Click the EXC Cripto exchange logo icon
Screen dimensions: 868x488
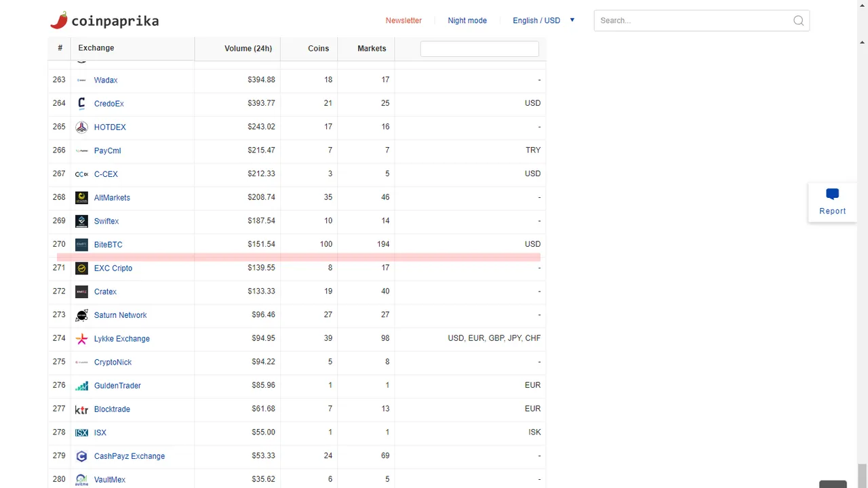(x=81, y=268)
